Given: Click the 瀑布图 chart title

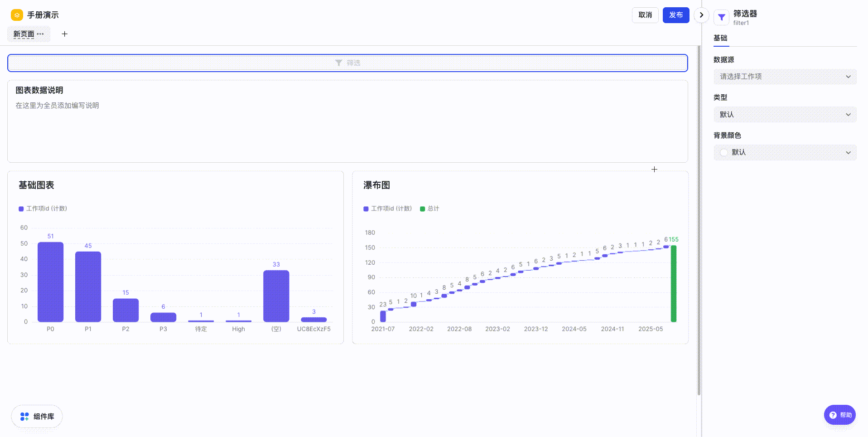Looking at the screenshot, I should click(x=376, y=185).
